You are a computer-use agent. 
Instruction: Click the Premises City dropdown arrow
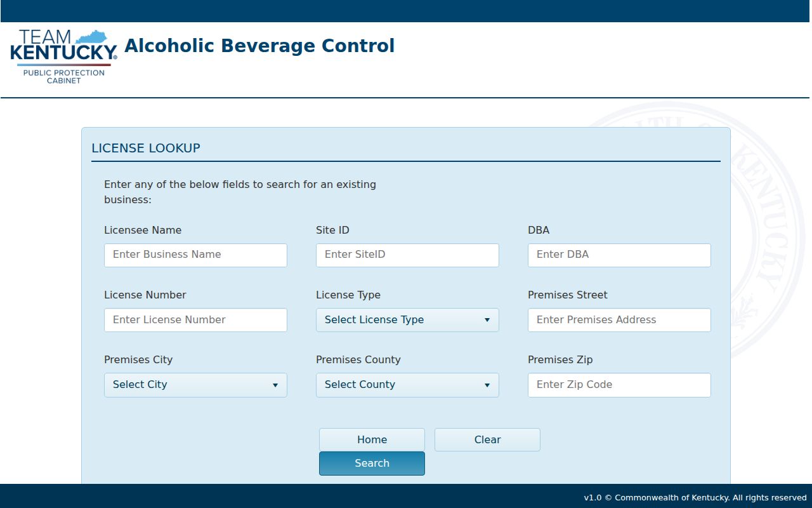pos(275,385)
